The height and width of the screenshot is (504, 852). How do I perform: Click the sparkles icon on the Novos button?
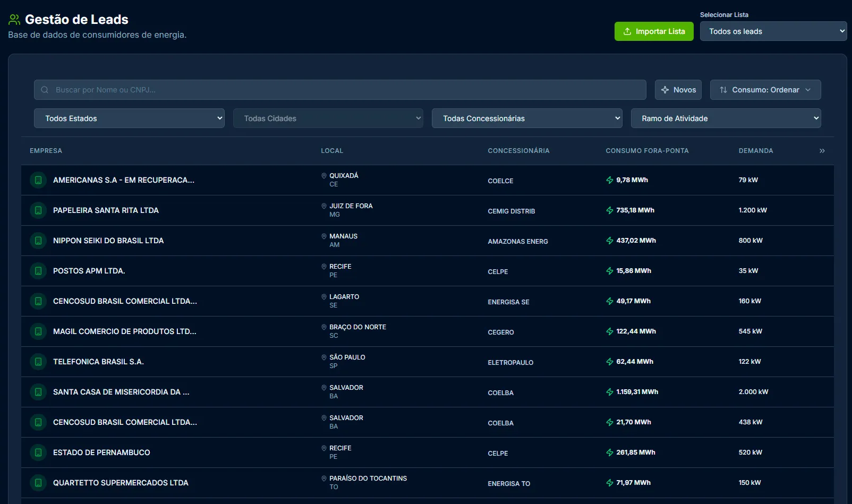[665, 90]
